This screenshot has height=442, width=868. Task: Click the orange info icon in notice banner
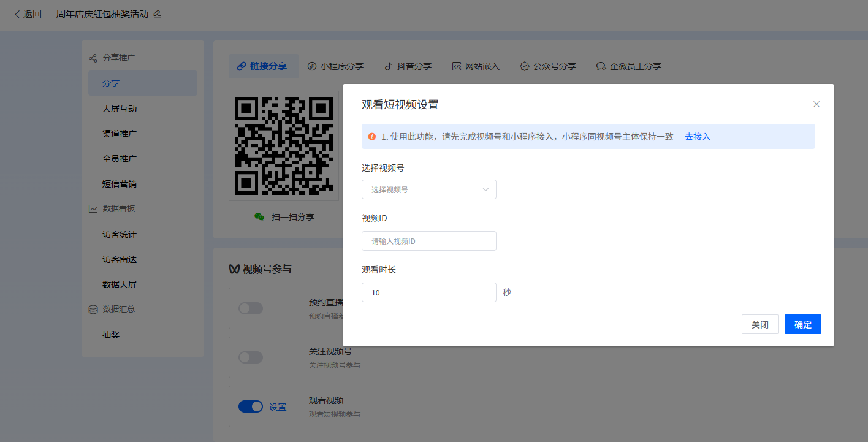point(372,137)
